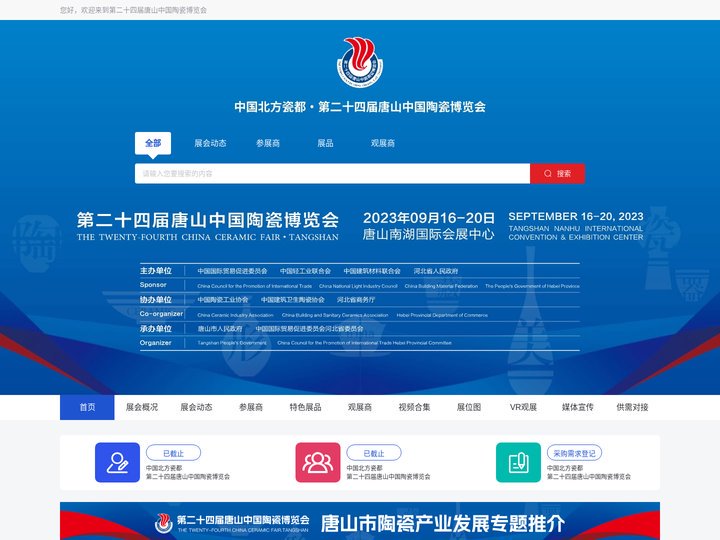Click 河北省商务厅 co-organizer name
The height and width of the screenshot is (540, 720).
tap(356, 300)
